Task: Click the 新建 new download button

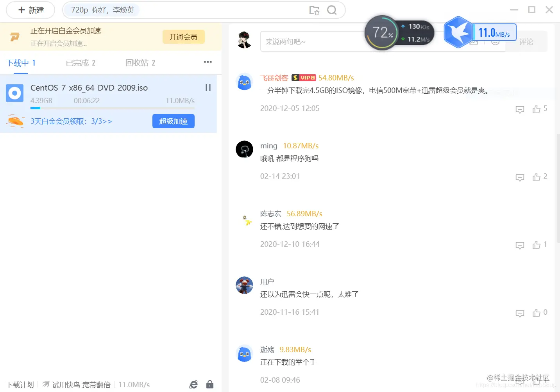Action: coord(31,10)
